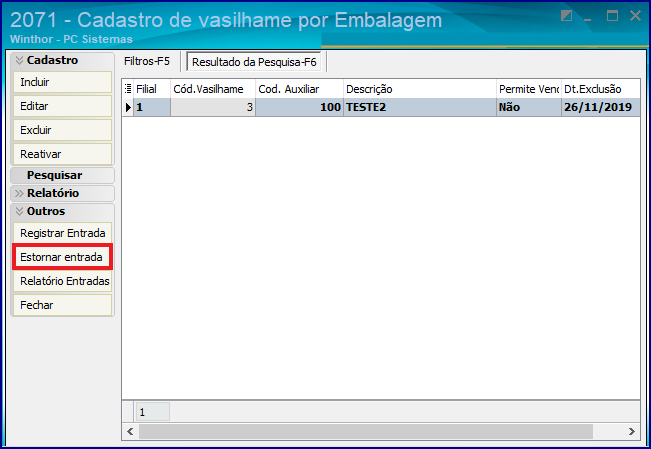Close the 2071 window

coord(635,16)
